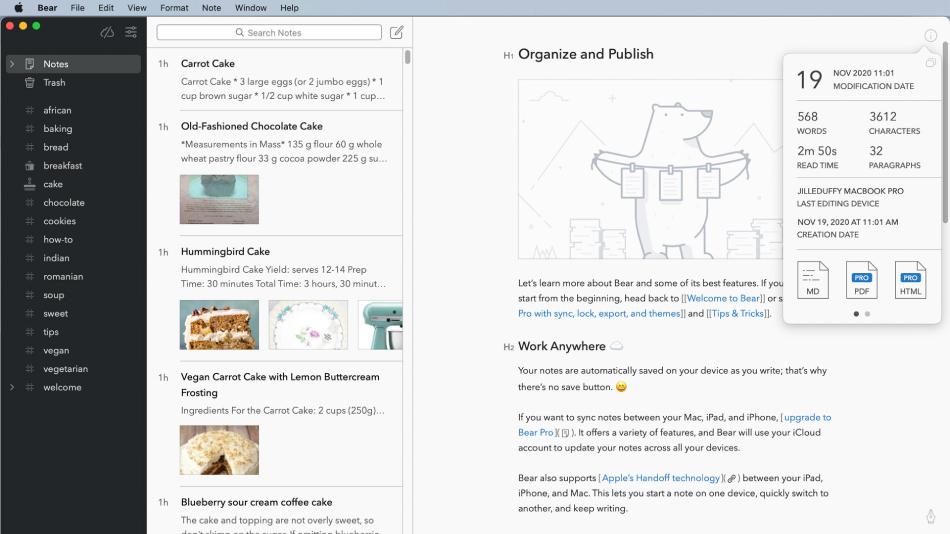950x534 pixels.
Task: Open the Note menu
Action: pyautogui.click(x=211, y=8)
